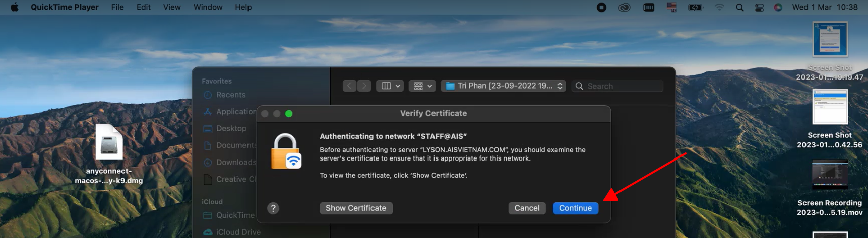Open the Wi-Fi status icon
The image size is (868, 238).
[x=719, y=7]
